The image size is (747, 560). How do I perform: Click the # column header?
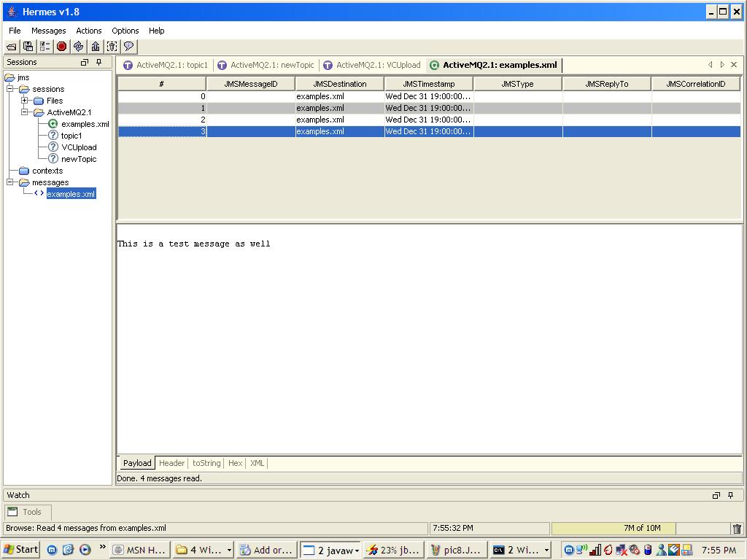tap(162, 84)
